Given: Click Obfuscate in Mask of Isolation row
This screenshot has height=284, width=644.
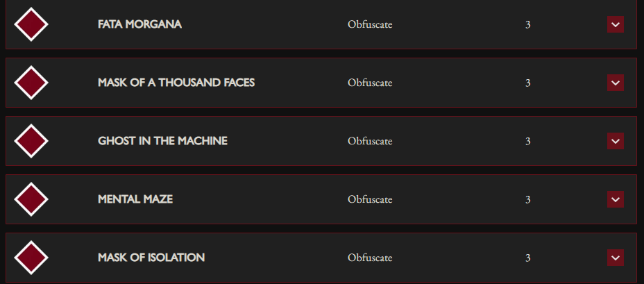Looking at the screenshot, I should pos(370,258).
